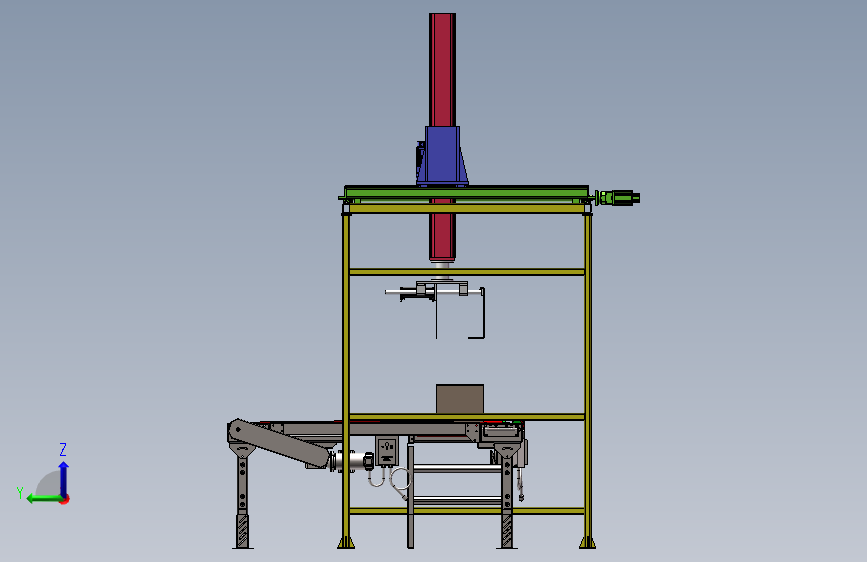Select the control box with switch under conveyor
The width and height of the screenshot is (867, 562).
(x=387, y=451)
